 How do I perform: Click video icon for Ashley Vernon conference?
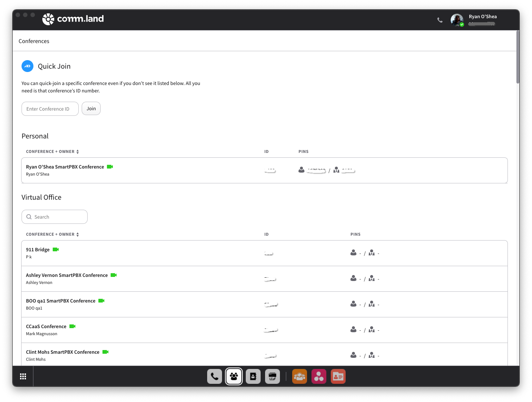114,275
